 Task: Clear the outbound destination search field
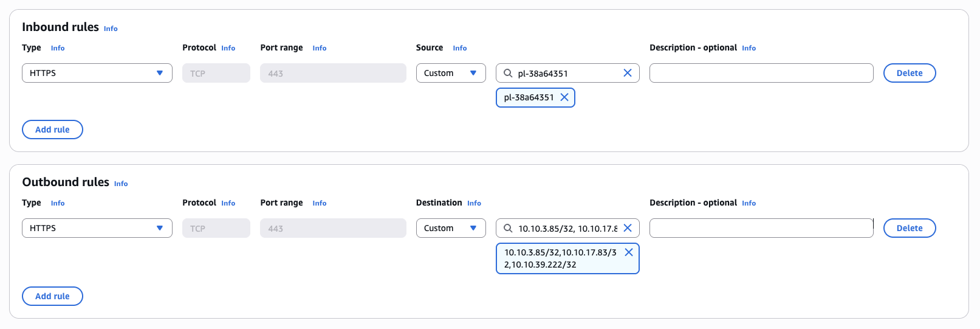click(628, 228)
